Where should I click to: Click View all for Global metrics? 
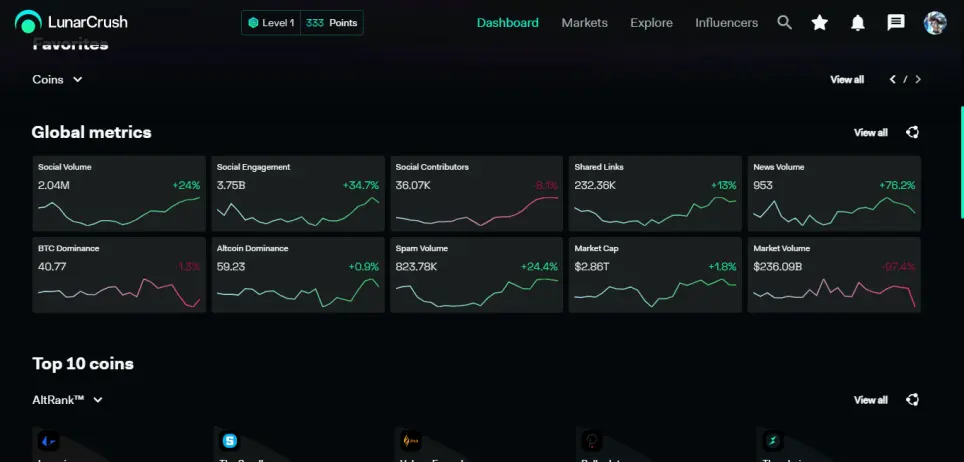tap(871, 132)
